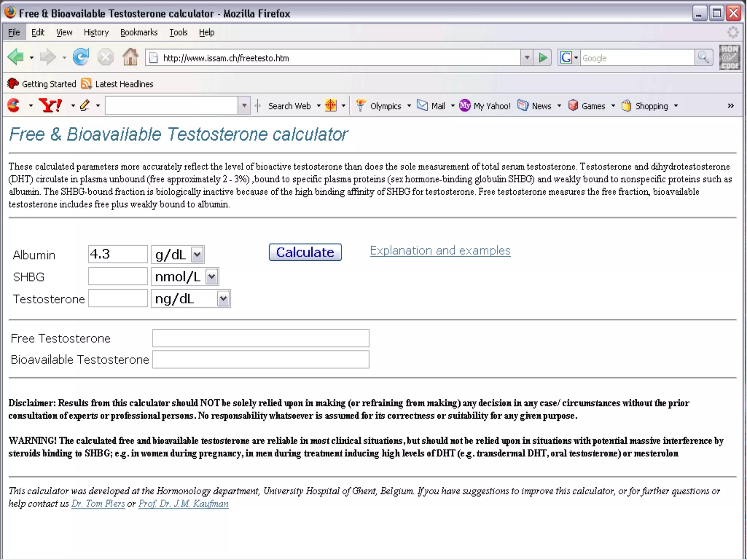Follow the Explanation and examples link
The image size is (747, 560).
(x=440, y=250)
